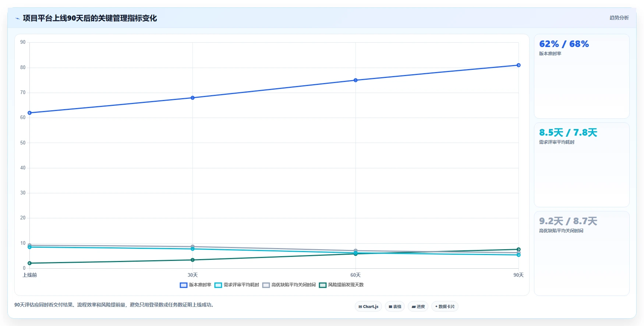Open the 9.2天 / 8.7天 高优缺陷平均关闭时间 card
644x326 pixels.
pyautogui.click(x=581, y=253)
